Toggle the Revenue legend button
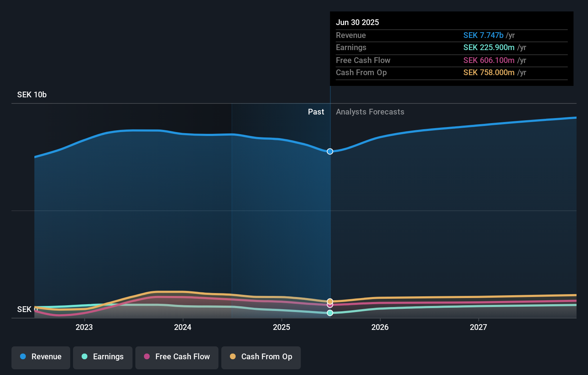Viewport: 588px width, 375px height. (41, 357)
